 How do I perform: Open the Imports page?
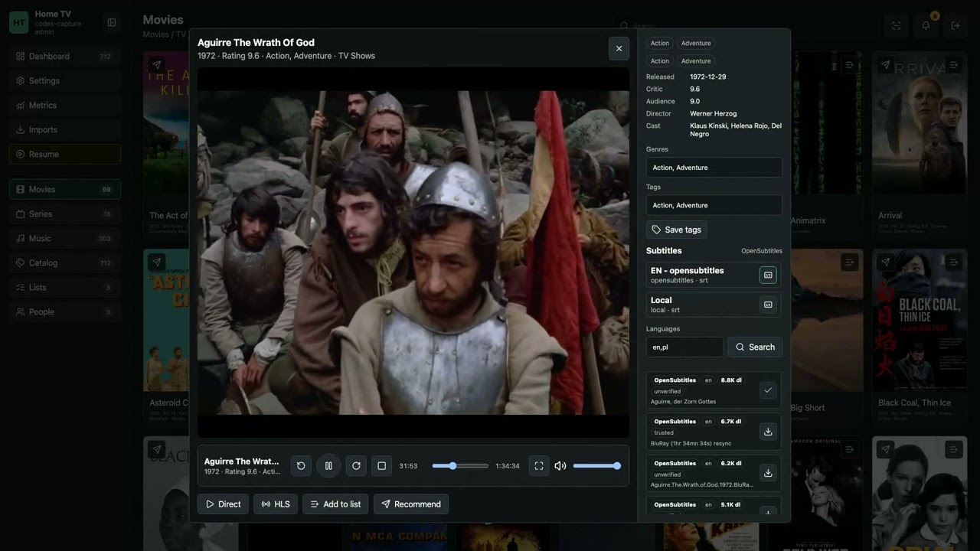click(x=65, y=129)
